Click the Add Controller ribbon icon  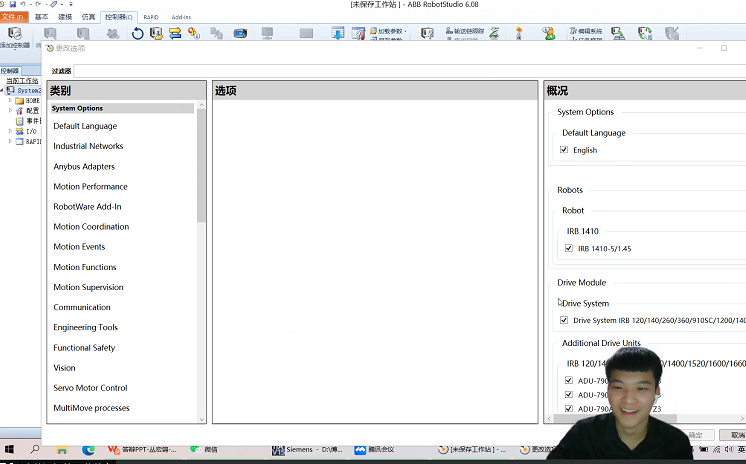15,33
